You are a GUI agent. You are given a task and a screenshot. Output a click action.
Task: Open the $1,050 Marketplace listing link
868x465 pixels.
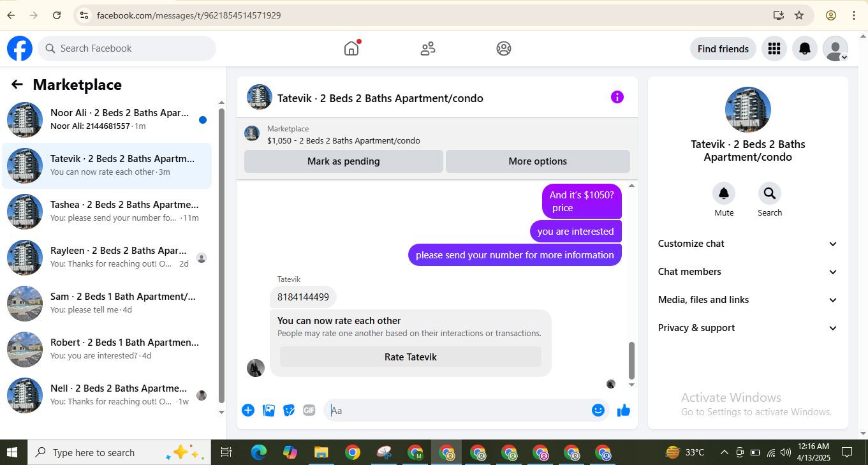[x=343, y=140]
